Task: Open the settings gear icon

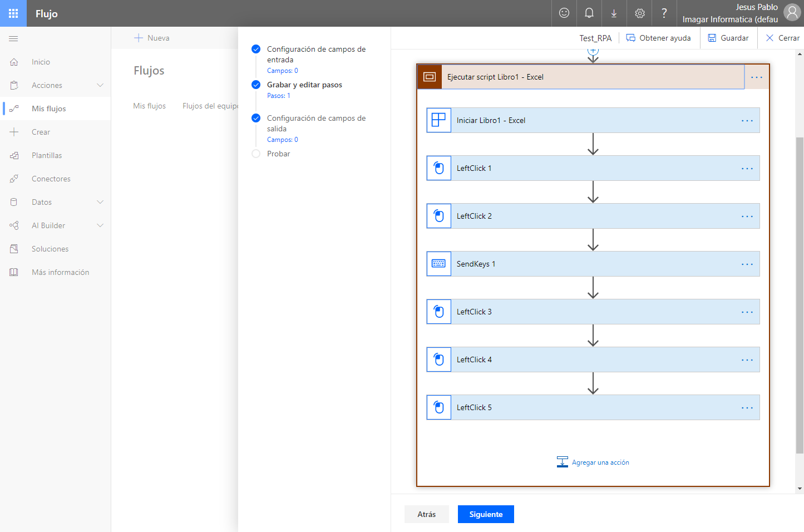Action: point(640,13)
